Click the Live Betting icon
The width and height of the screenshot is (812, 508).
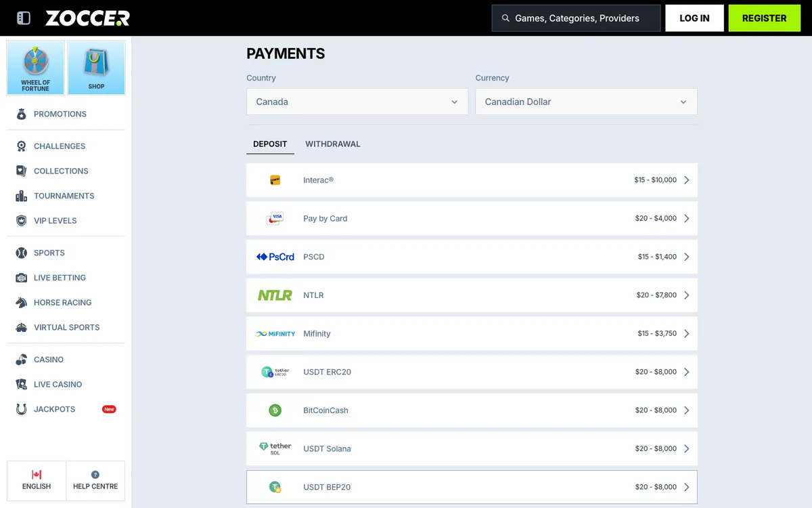pos(22,278)
